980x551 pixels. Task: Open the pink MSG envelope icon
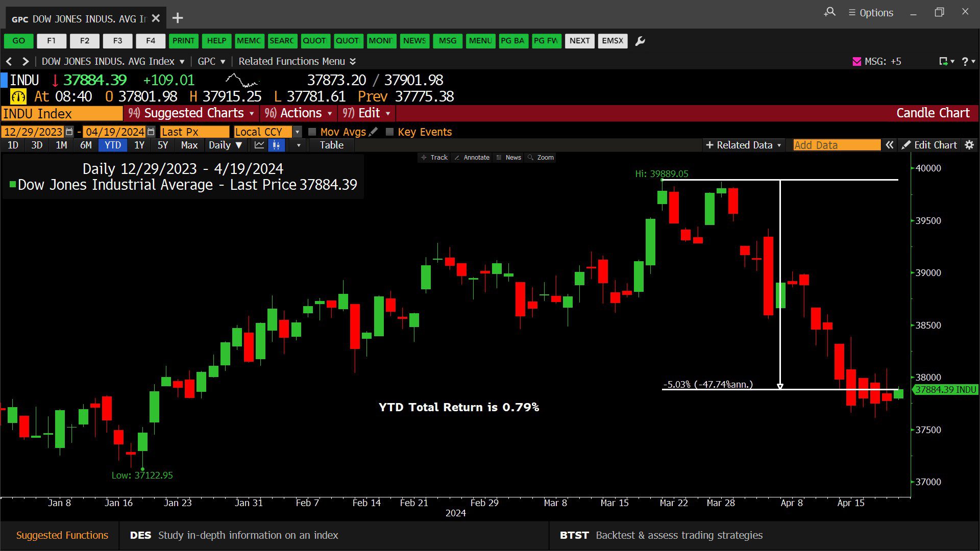[857, 61]
